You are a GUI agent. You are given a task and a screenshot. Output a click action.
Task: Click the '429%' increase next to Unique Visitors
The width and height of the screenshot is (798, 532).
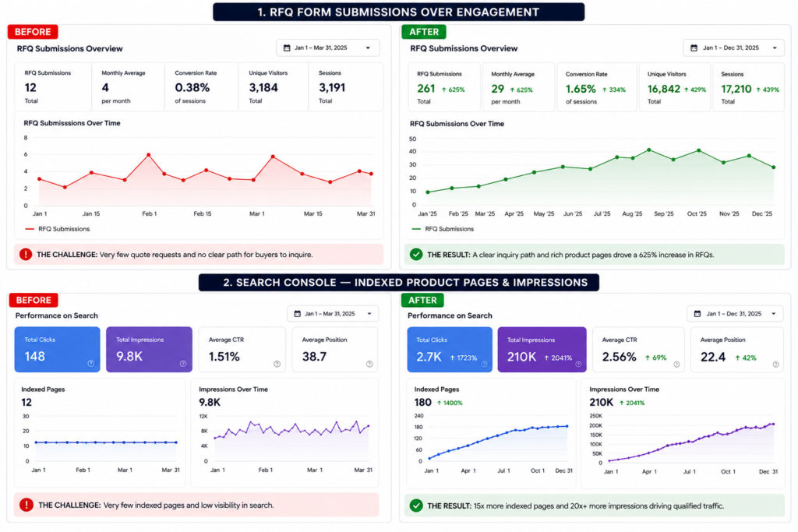pyautogui.click(x=694, y=90)
